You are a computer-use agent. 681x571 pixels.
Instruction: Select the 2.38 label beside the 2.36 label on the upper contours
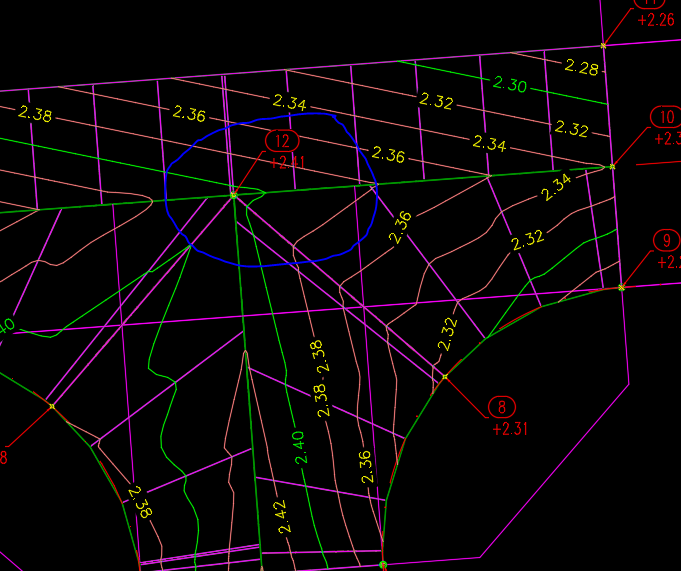click(x=35, y=114)
